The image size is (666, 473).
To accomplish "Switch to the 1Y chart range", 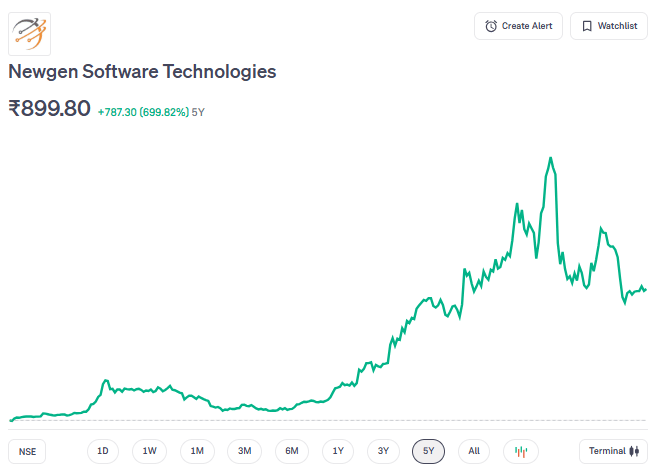I will point(338,451).
